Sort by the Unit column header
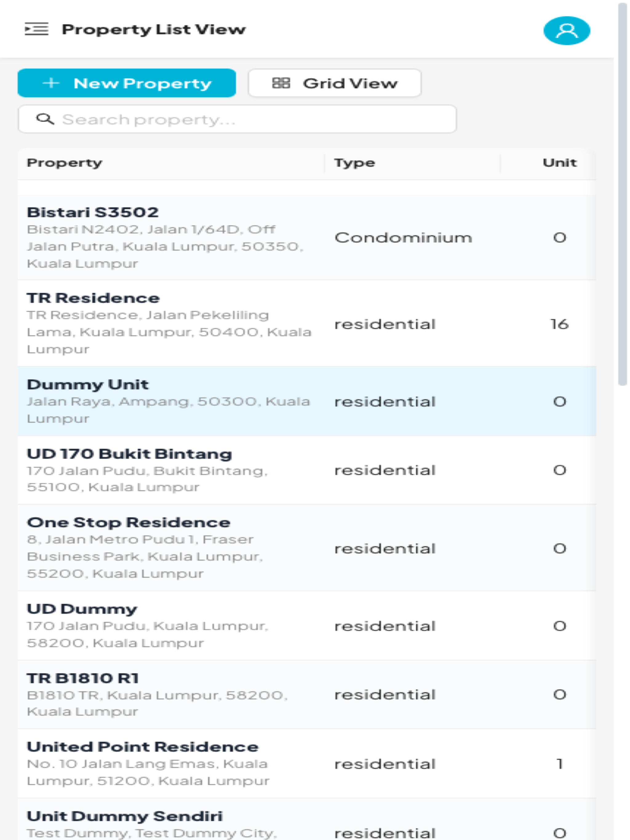The image size is (630, 840). pos(559,163)
